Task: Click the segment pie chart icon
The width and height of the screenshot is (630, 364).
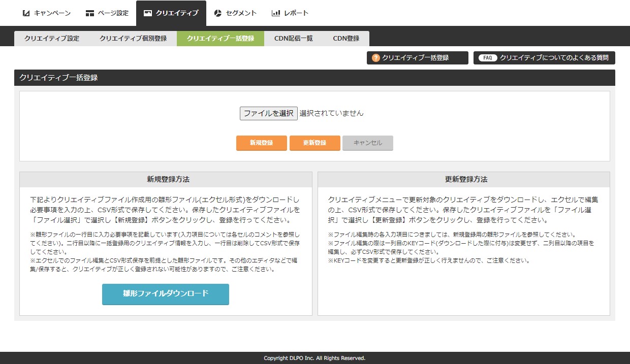Action: (218, 13)
